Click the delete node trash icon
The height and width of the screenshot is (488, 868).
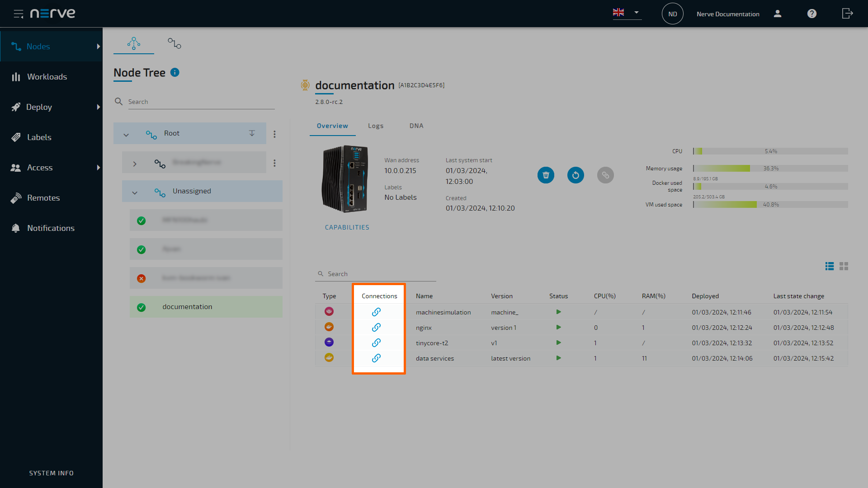point(546,175)
